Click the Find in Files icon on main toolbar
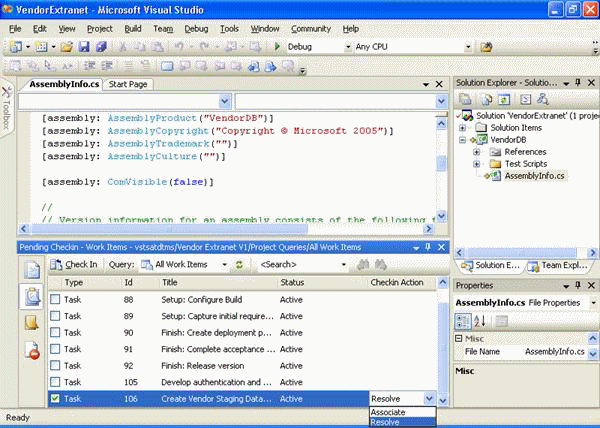Viewport: 600px width, 428px height. pyautogui.click(x=486, y=47)
